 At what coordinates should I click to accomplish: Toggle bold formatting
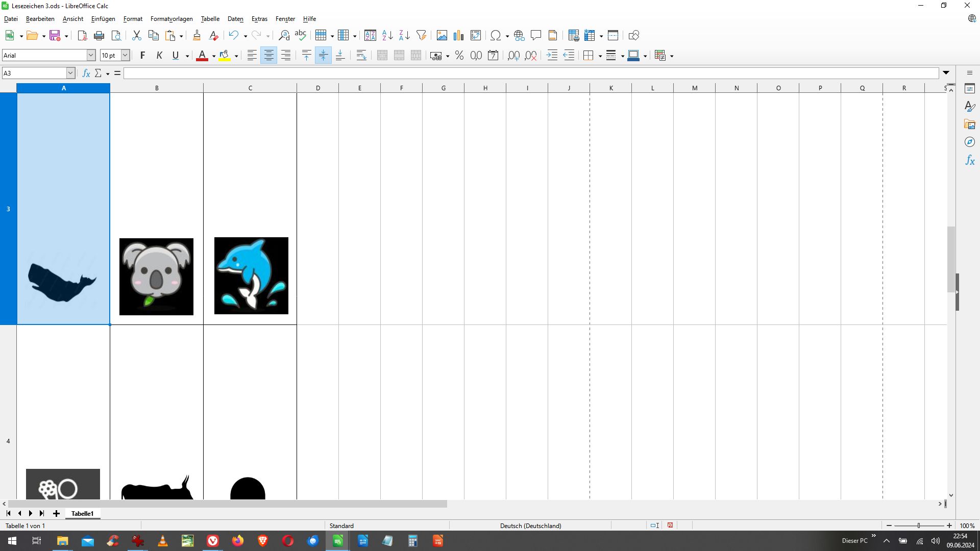142,56
